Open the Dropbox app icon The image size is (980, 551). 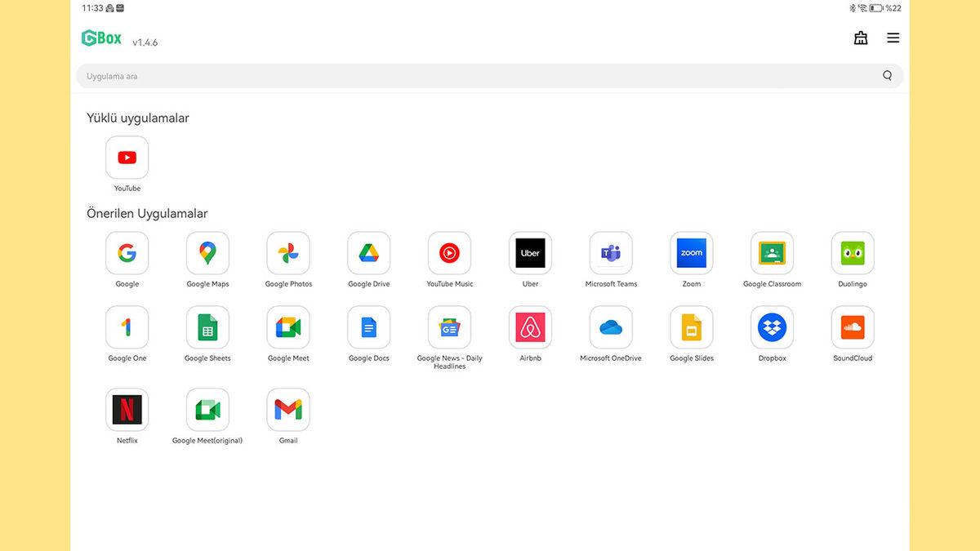coord(772,327)
